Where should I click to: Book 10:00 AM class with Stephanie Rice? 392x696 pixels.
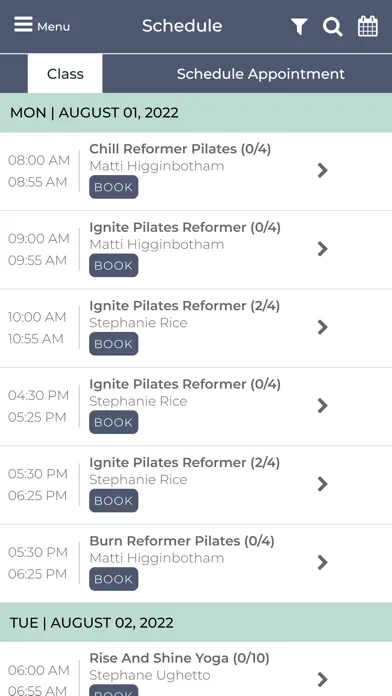point(114,344)
